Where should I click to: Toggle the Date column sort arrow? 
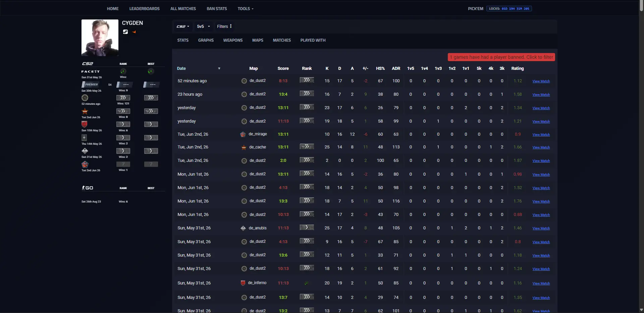[219, 69]
